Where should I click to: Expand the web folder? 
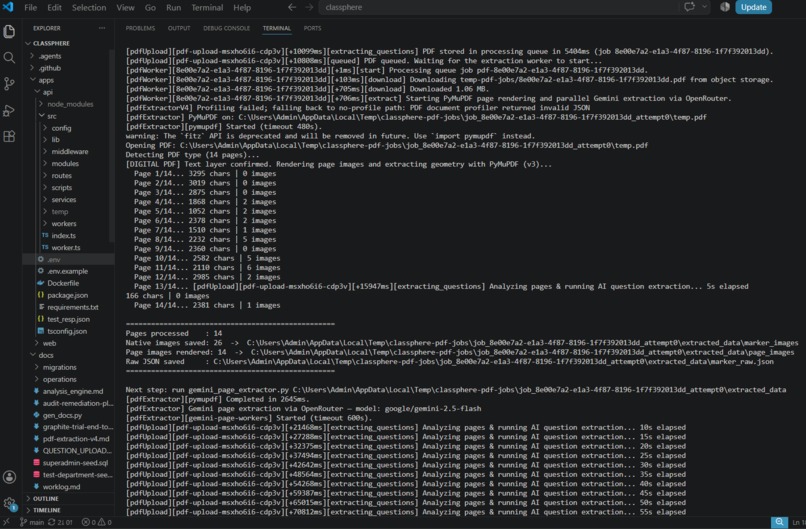[49, 343]
